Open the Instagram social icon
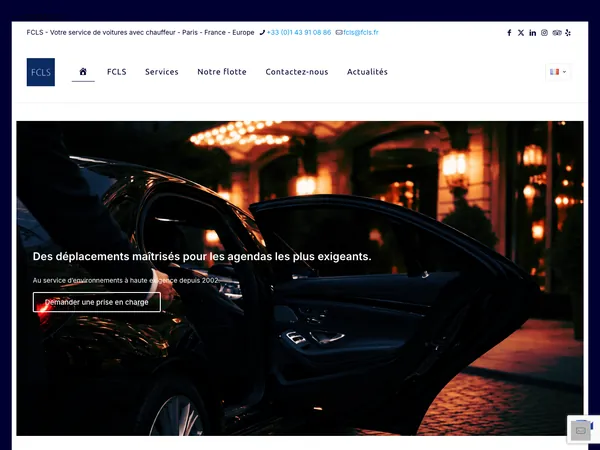Screen dimensions: 600x450 pyautogui.click(x=545, y=33)
